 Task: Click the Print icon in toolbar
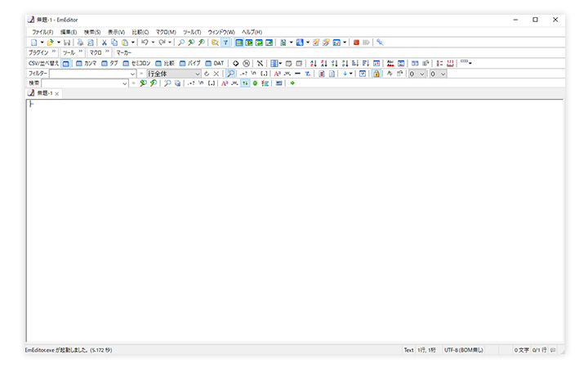[81, 42]
